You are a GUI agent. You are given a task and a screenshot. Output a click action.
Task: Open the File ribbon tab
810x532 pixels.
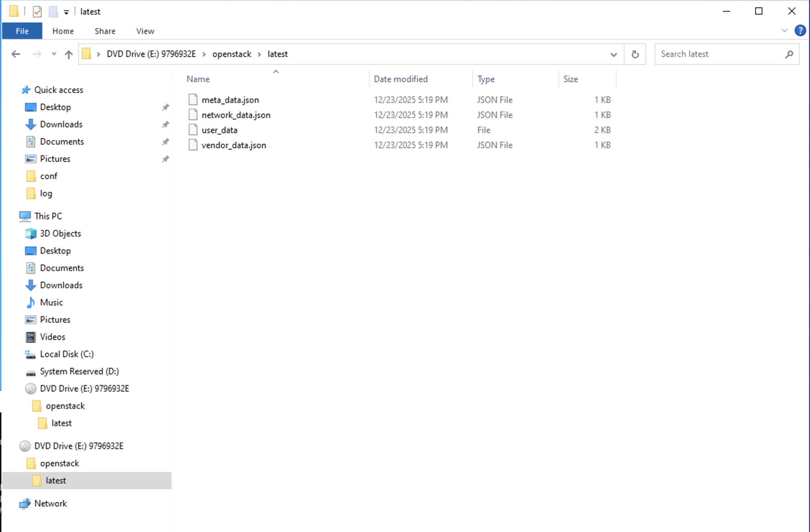22,31
